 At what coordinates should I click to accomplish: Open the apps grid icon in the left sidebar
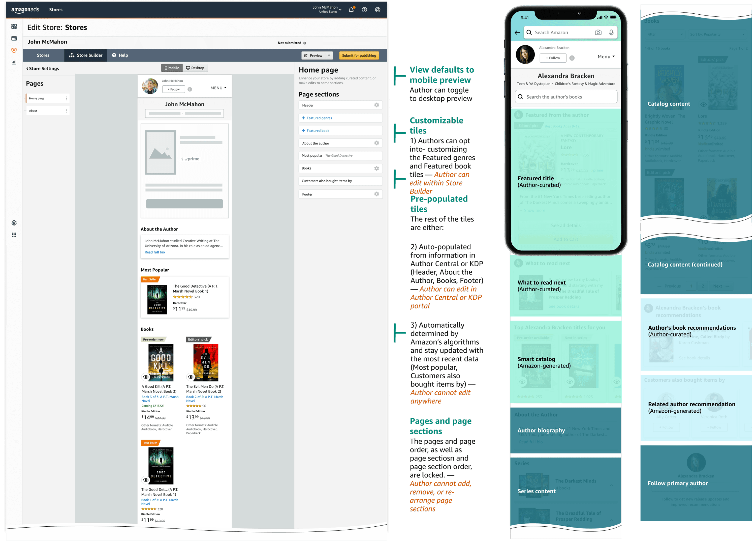point(14,235)
